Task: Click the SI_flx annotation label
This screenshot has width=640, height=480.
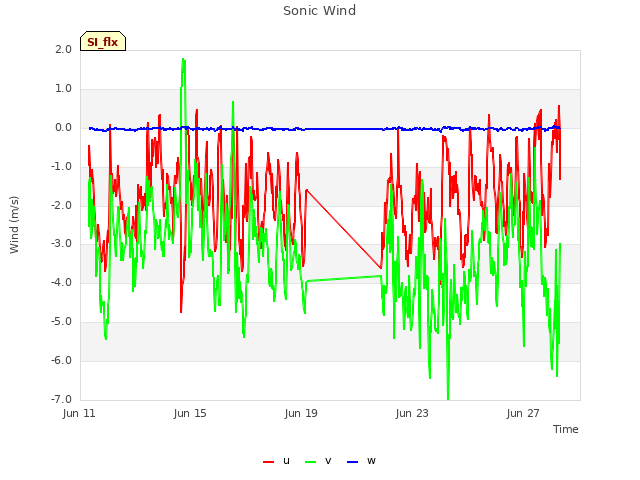Action: click(x=103, y=41)
